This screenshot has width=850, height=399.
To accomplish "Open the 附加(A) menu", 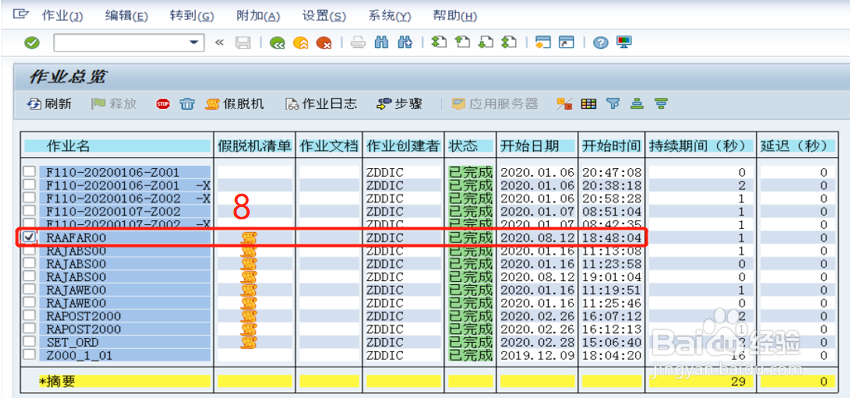I will coord(258,16).
